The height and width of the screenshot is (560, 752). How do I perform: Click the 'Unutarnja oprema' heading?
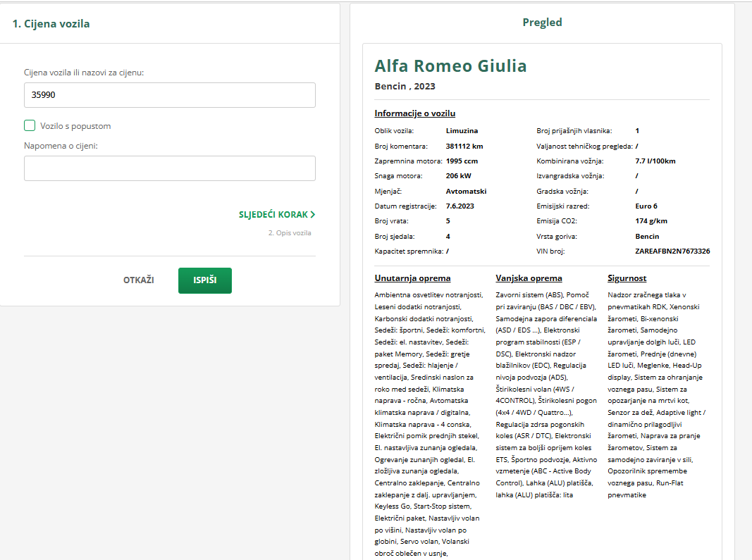click(x=412, y=278)
